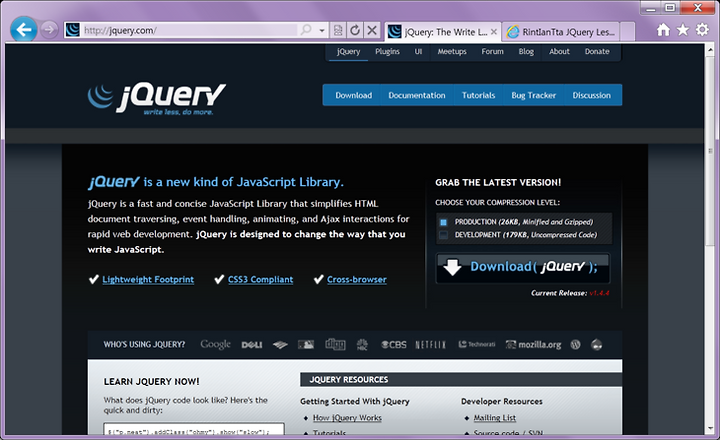Click the CBS logo icon
This screenshot has height=440, width=720.
coord(394,344)
